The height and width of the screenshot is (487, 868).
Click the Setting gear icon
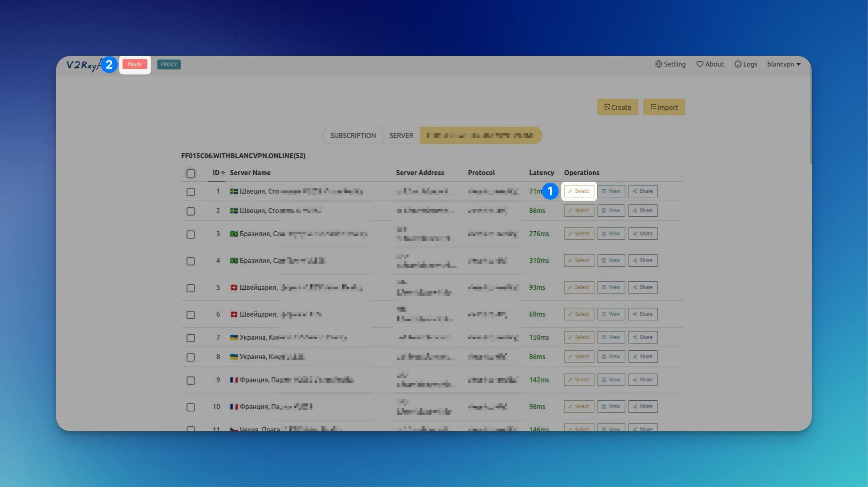pos(658,64)
